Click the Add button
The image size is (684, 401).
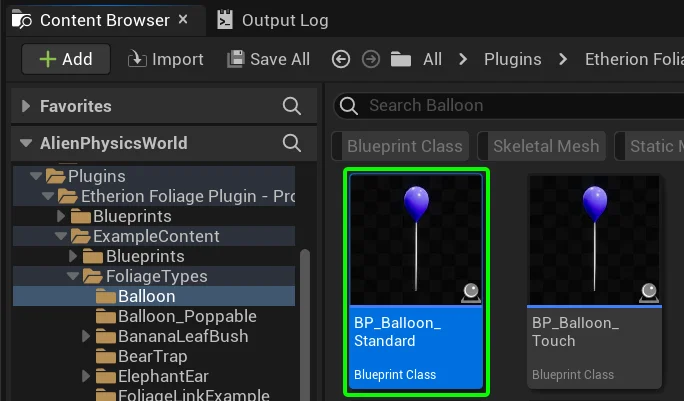coord(67,60)
